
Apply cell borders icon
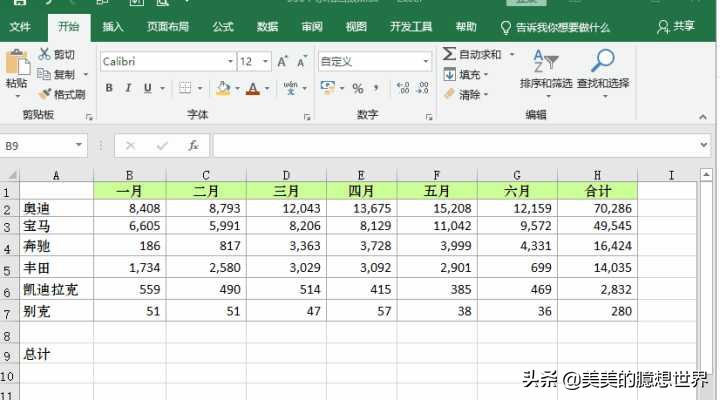pyautogui.click(x=185, y=88)
